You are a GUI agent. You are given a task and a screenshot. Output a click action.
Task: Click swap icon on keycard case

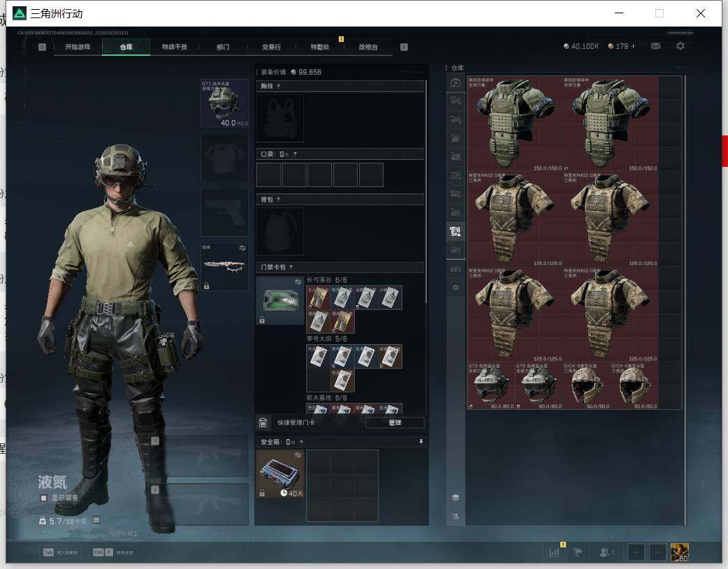[x=298, y=282]
